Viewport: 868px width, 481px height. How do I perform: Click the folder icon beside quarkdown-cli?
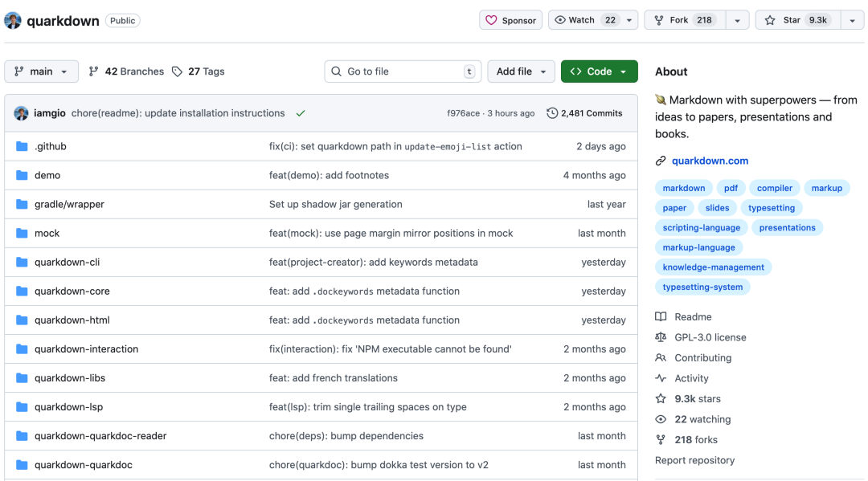pos(22,262)
